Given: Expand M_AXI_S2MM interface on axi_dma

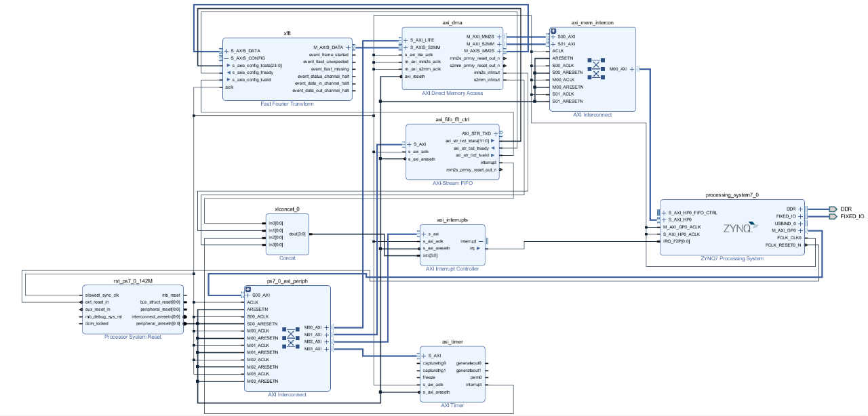Looking at the screenshot, I should 499,44.
